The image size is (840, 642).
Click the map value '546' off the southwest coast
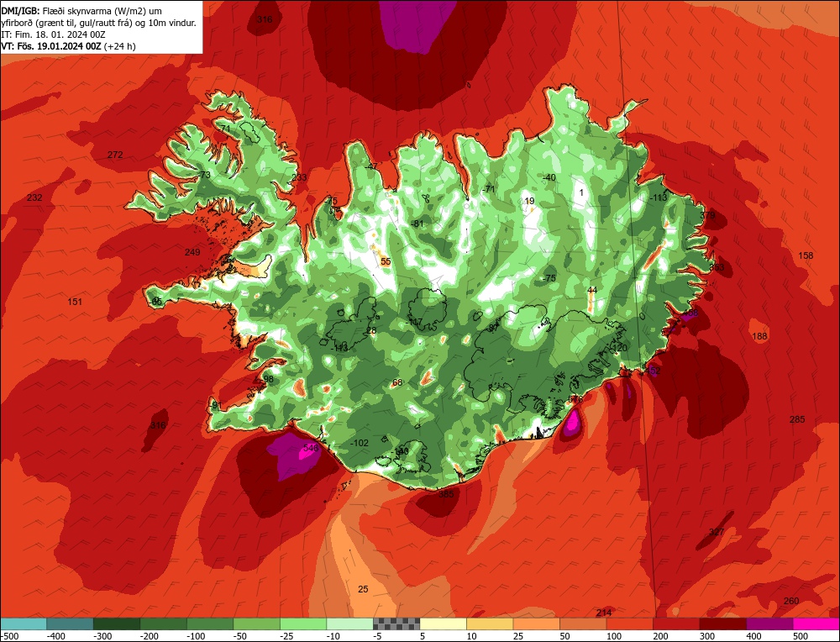[x=311, y=448]
